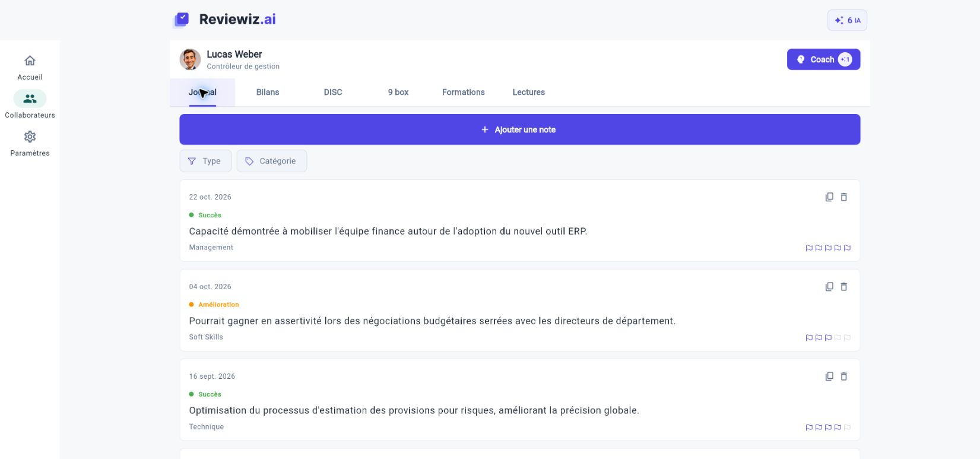This screenshot has height=459, width=980.
Task: Click the provisions pour risques note text
Action: pyautogui.click(x=414, y=411)
